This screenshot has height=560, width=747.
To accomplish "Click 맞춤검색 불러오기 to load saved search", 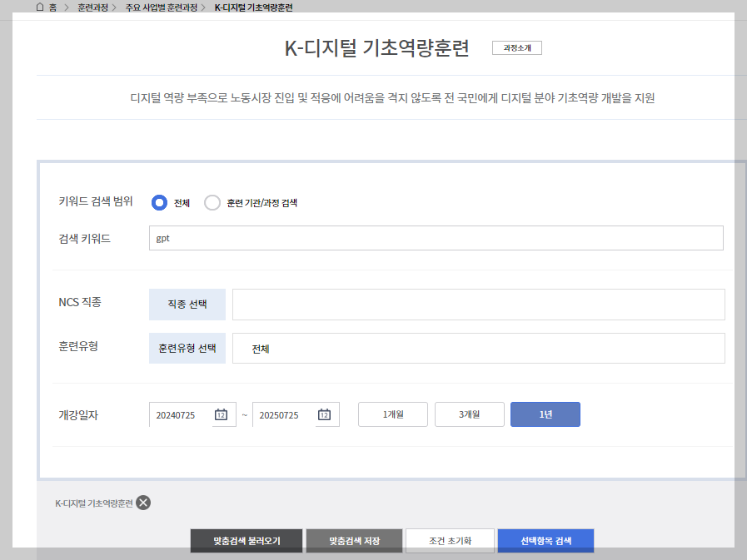I will (246, 540).
